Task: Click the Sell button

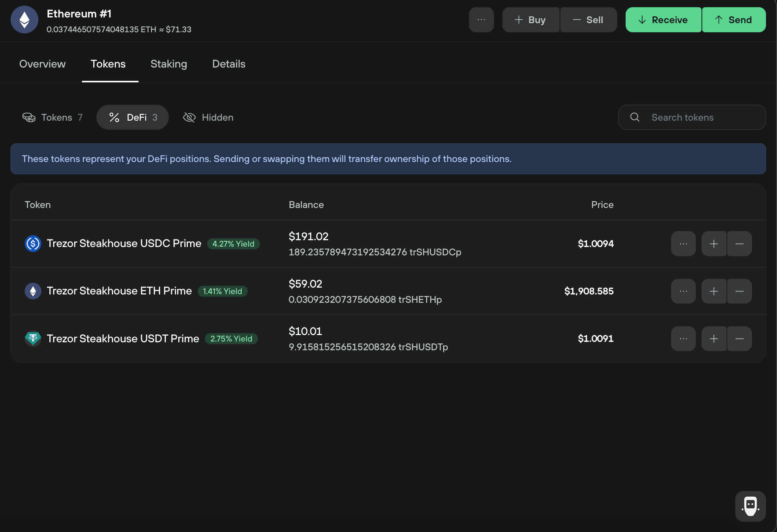Action: pos(588,20)
